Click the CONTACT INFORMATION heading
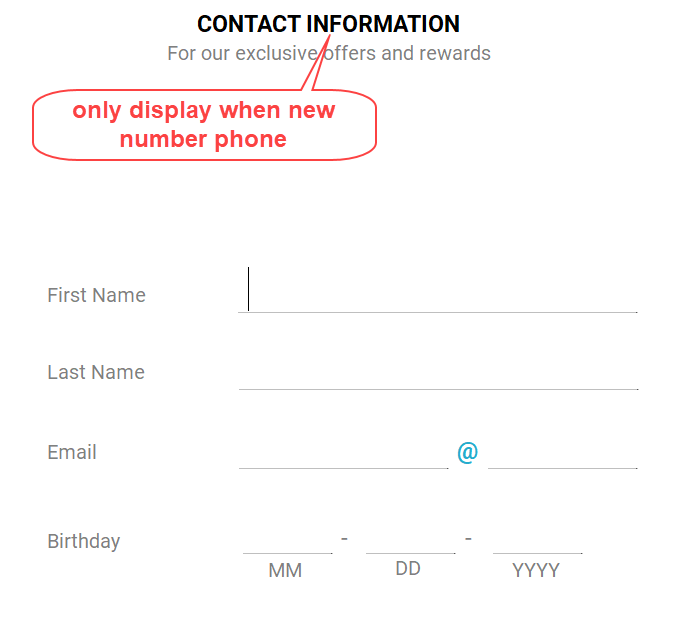The image size is (681, 621). click(328, 24)
